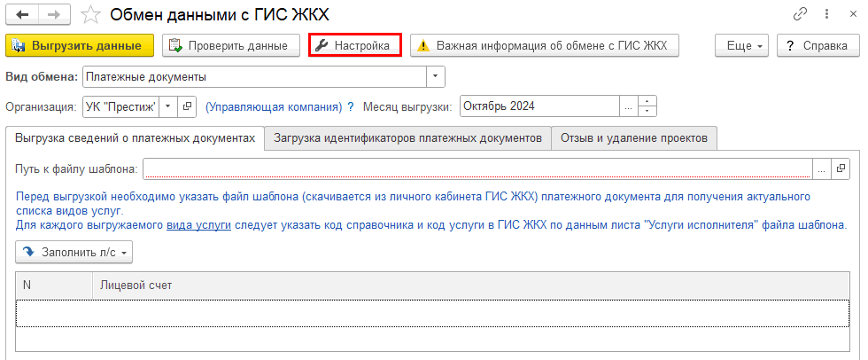
Task: Open the Настройка settings button
Action: tap(354, 45)
